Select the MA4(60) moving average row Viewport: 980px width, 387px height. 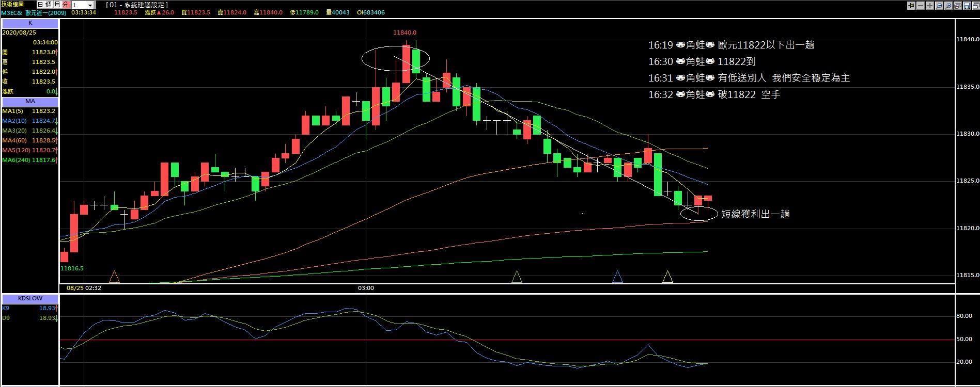coord(30,140)
